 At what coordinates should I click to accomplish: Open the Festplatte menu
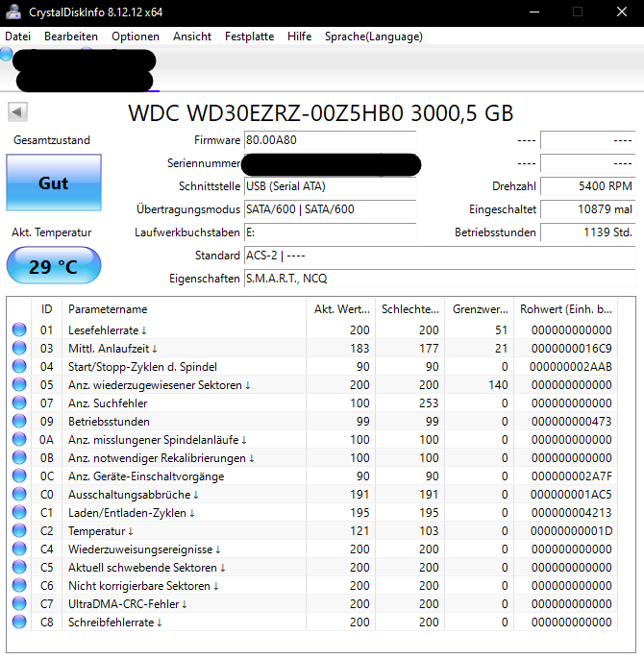250,37
